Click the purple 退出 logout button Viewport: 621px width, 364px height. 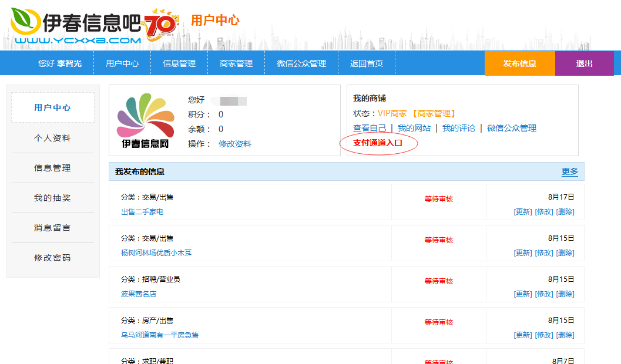(584, 63)
